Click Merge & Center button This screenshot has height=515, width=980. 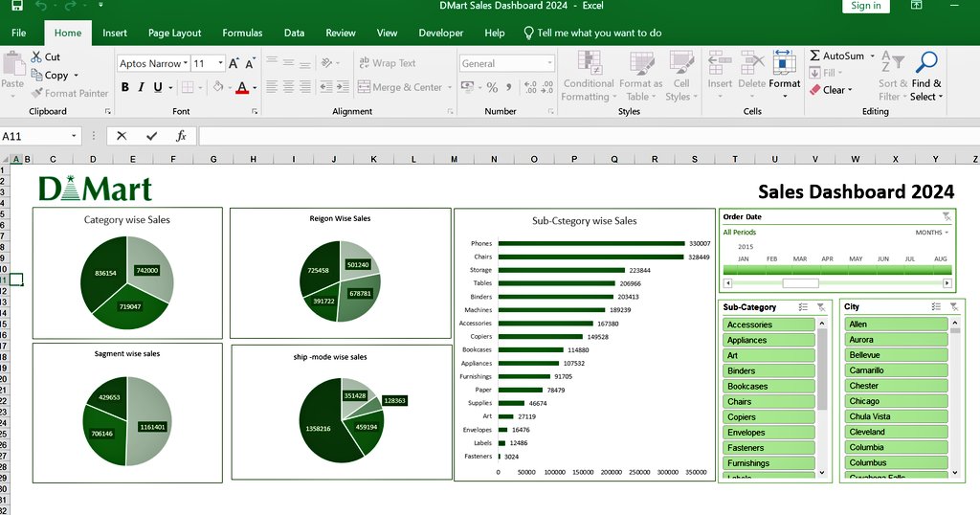400,87
